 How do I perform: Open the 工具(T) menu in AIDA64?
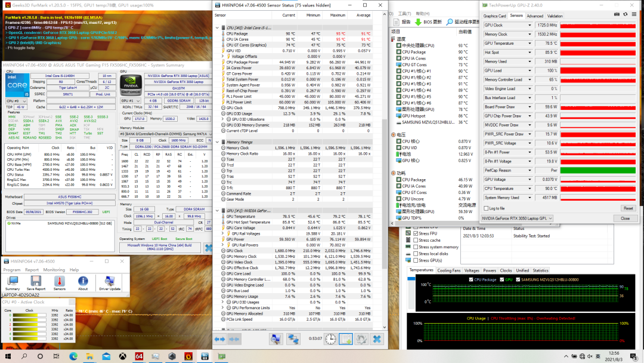404,14
